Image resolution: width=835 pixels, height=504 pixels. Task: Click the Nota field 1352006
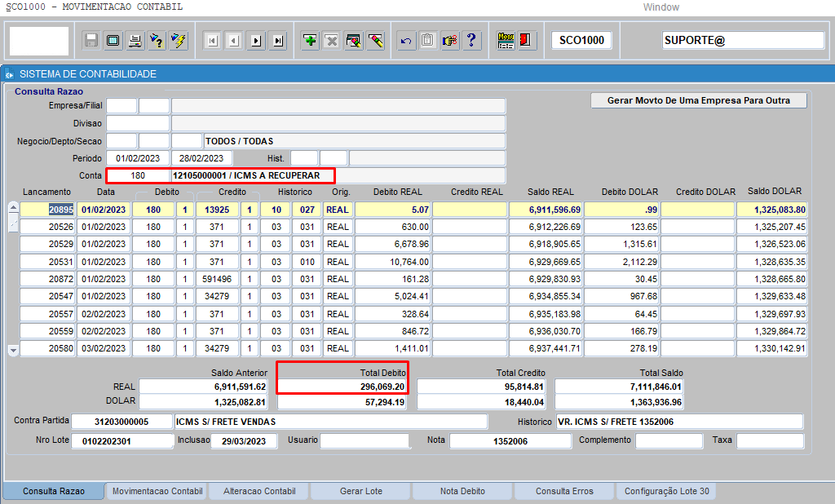[x=510, y=441]
